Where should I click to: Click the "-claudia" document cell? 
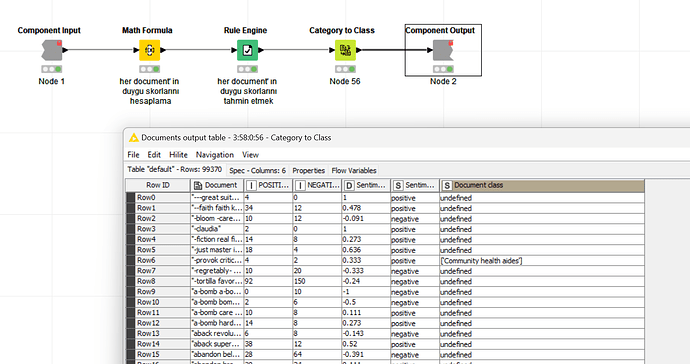[x=217, y=229]
